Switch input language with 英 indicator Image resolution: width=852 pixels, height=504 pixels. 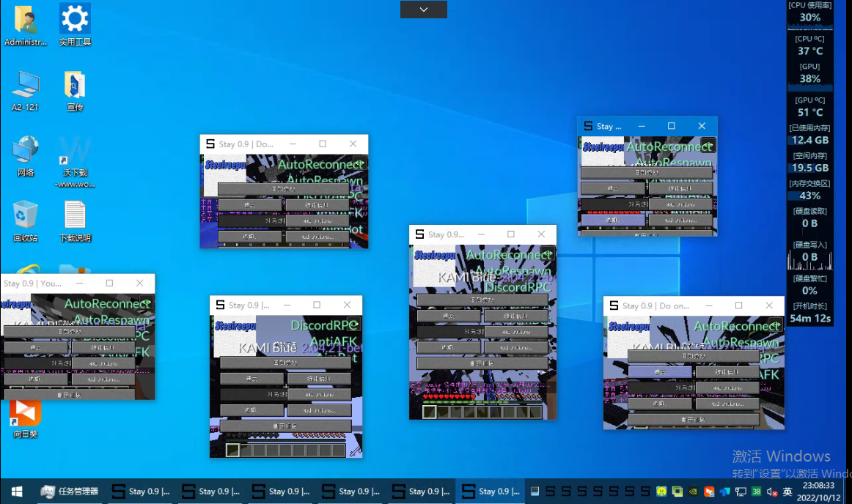[x=787, y=492]
